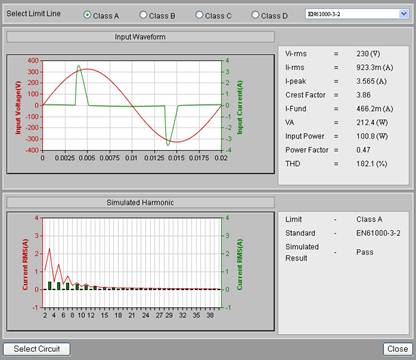This screenshot has height=360, width=416.
Task: Click the EN61000-3-2 combo box field
Action: click(x=357, y=14)
